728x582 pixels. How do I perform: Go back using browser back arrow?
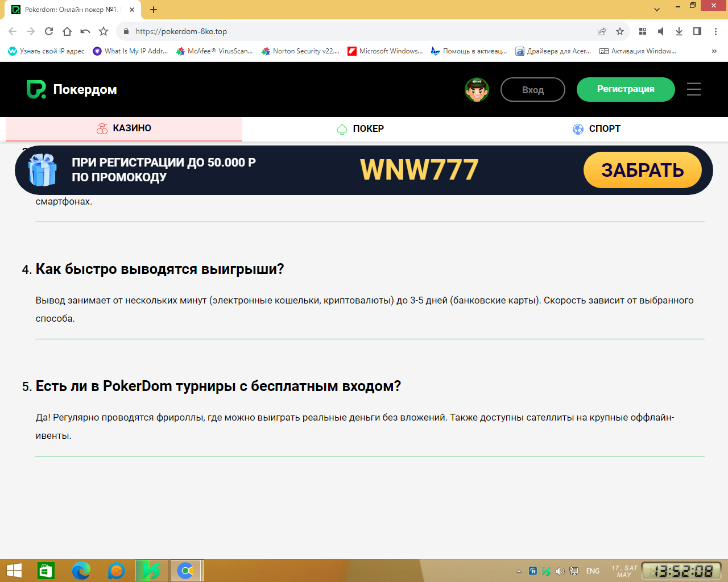pyautogui.click(x=13, y=31)
